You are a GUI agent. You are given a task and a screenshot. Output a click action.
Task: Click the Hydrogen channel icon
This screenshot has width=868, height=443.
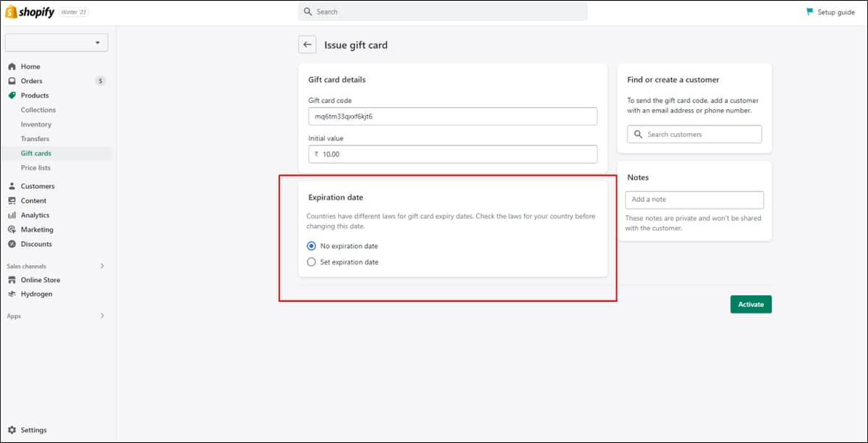tap(12, 294)
